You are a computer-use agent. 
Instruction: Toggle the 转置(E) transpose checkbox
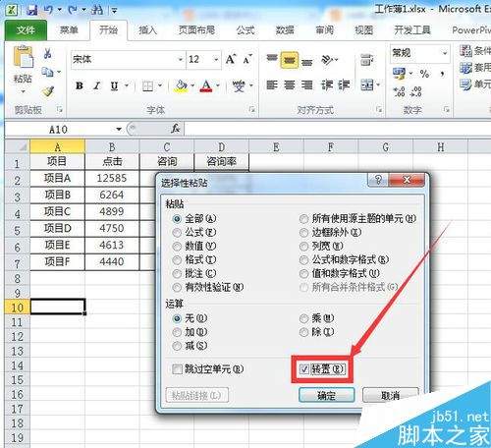(304, 369)
